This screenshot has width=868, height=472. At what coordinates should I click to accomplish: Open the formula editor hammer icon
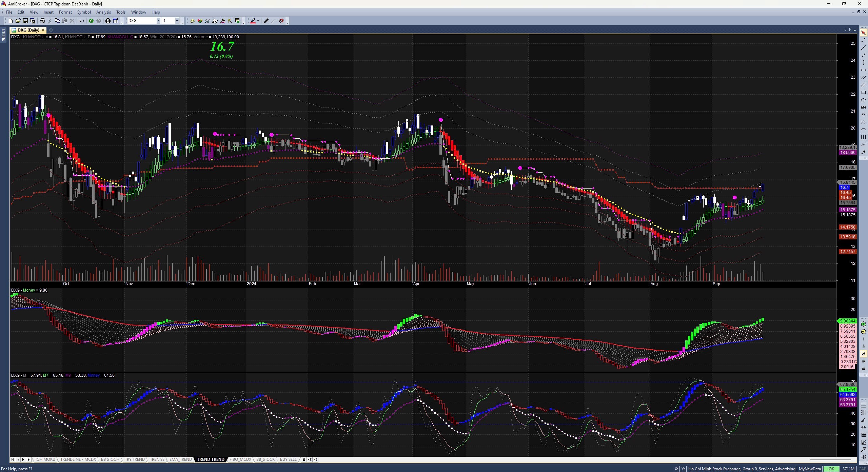point(222,21)
